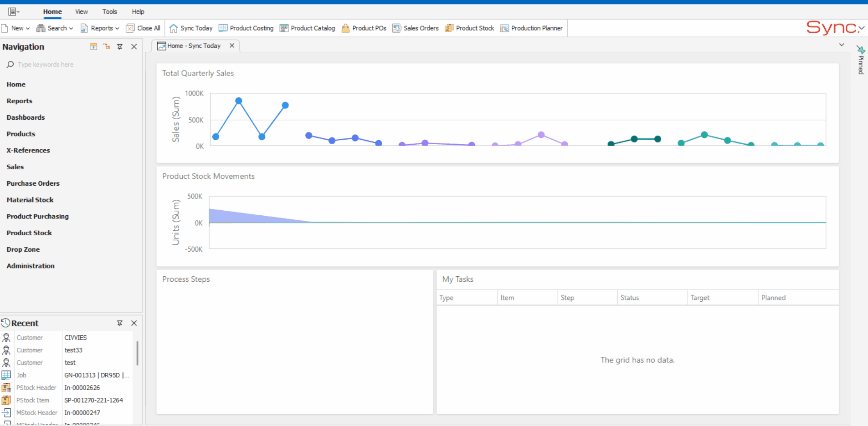Close the Home - Sync Today tab
868x426 pixels.
pos(232,46)
